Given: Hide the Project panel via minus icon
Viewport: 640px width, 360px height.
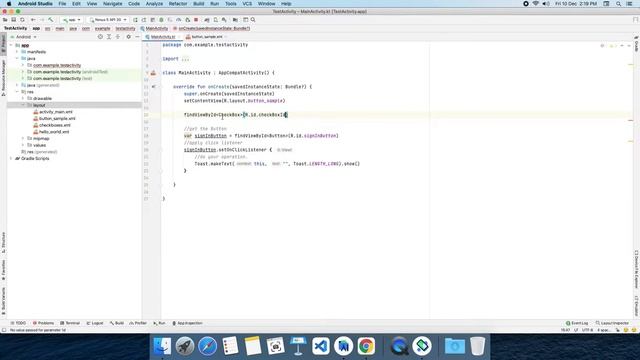Looking at the screenshot, I should (137, 37).
